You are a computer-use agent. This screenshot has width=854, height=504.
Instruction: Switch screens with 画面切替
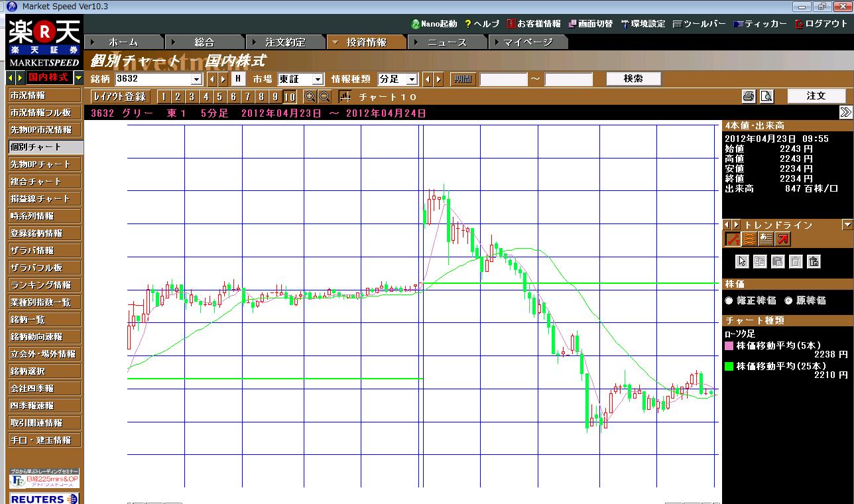point(590,24)
